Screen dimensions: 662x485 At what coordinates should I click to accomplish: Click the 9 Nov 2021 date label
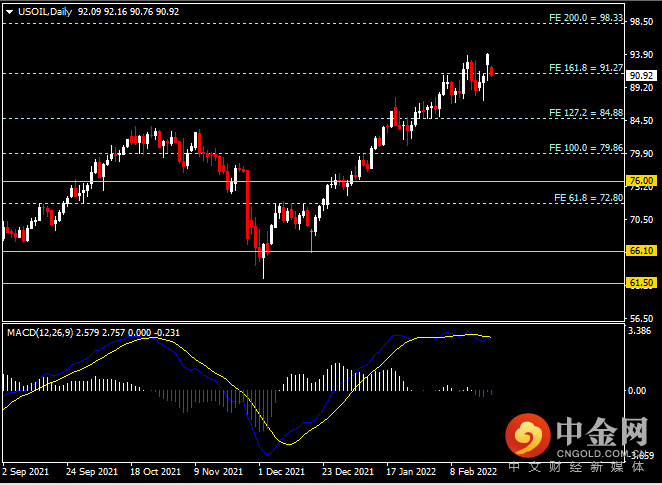pos(218,471)
